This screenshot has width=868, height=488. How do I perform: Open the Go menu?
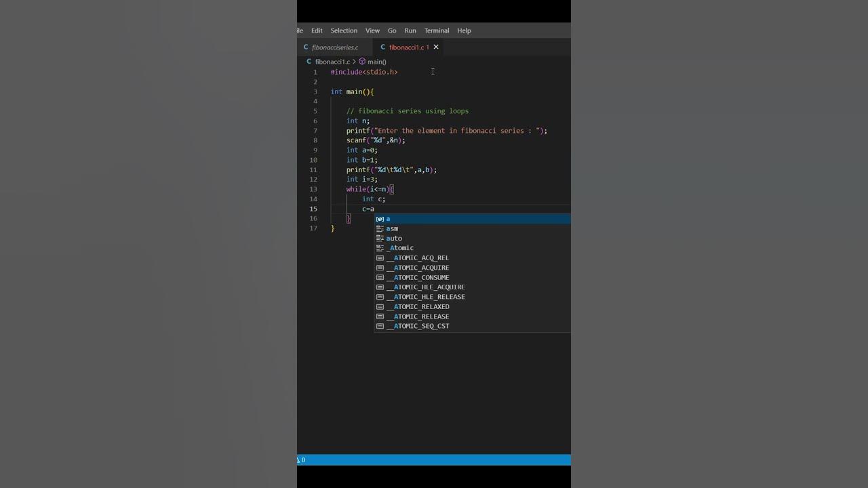click(x=392, y=30)
